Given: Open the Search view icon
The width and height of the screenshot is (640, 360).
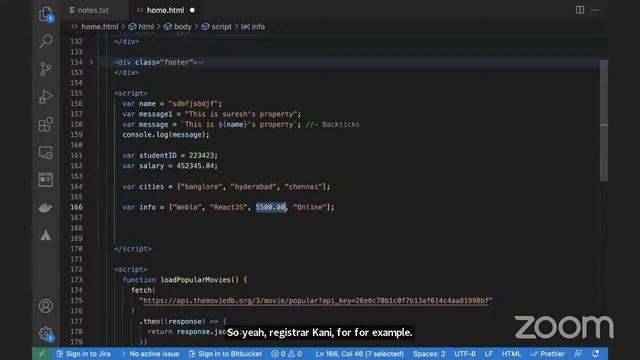Looking at the screenshot, I should click(x=46, y=41).
